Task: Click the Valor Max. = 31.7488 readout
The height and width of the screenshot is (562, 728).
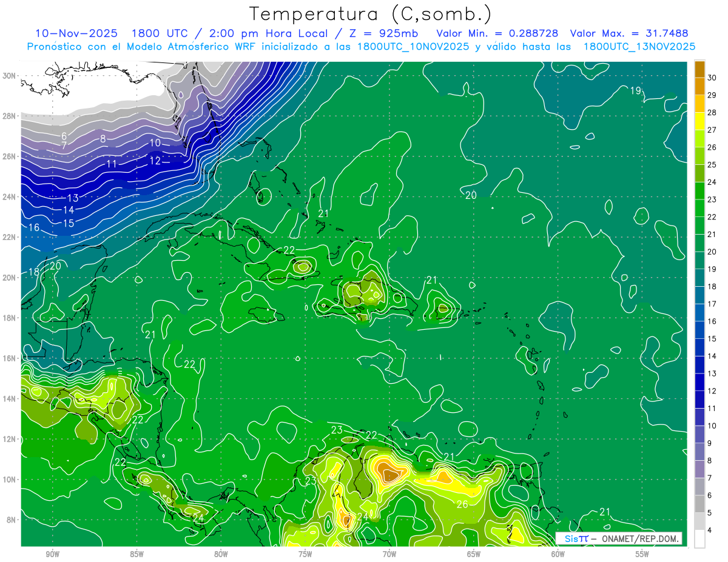Action: click(x=629, y=33)
